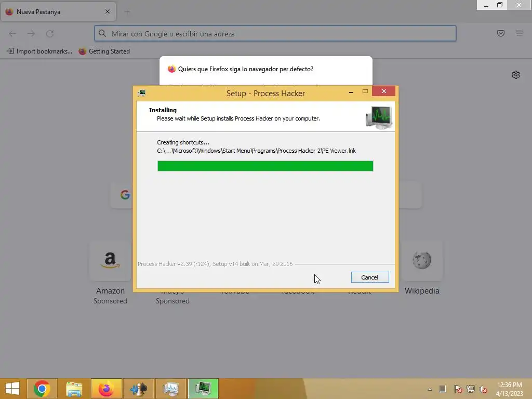Minimize the Firefox window
The width and height of the screenshot is (532, 399).
pyautogui.click(x=486, y=5)
